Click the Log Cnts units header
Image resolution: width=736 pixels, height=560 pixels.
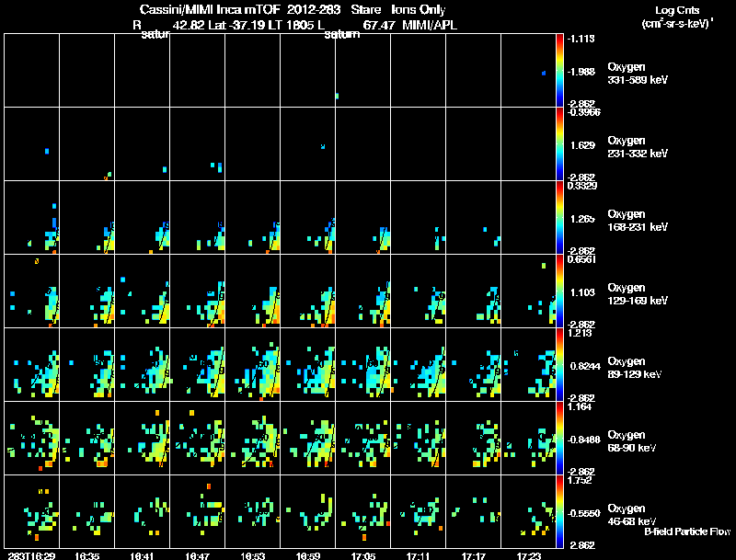pyautogui.click(x=677, y=17)
